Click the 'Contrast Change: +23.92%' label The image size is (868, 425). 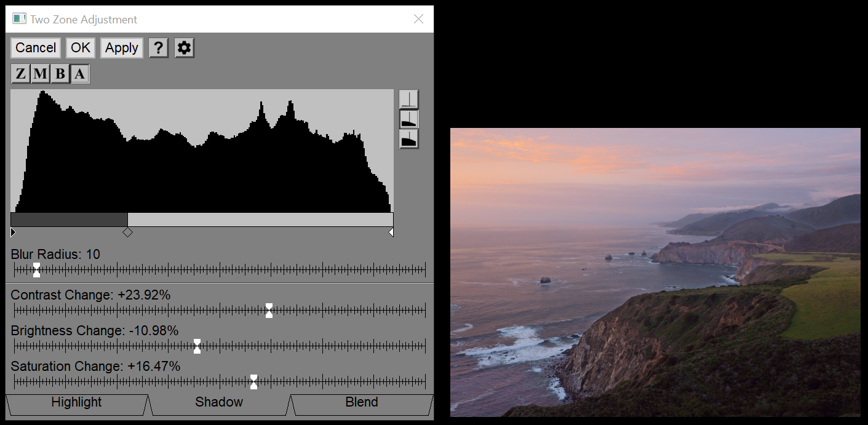(x=90, y=295)
